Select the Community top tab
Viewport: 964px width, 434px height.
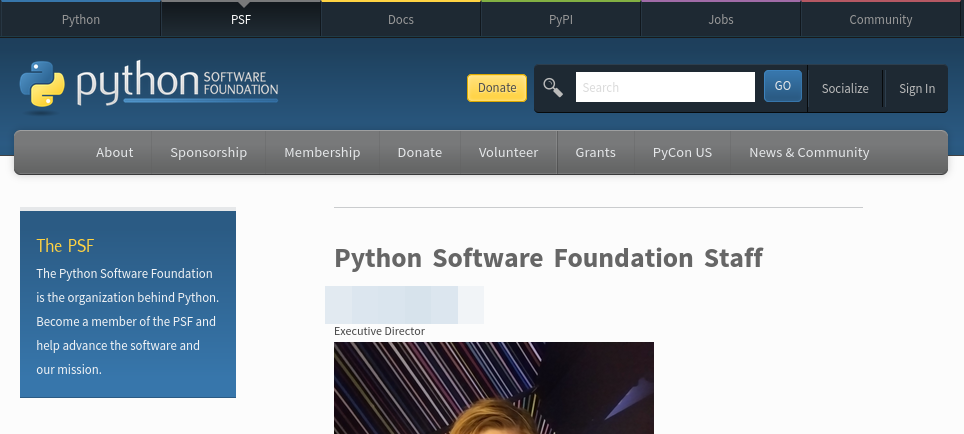coord(880,19)
